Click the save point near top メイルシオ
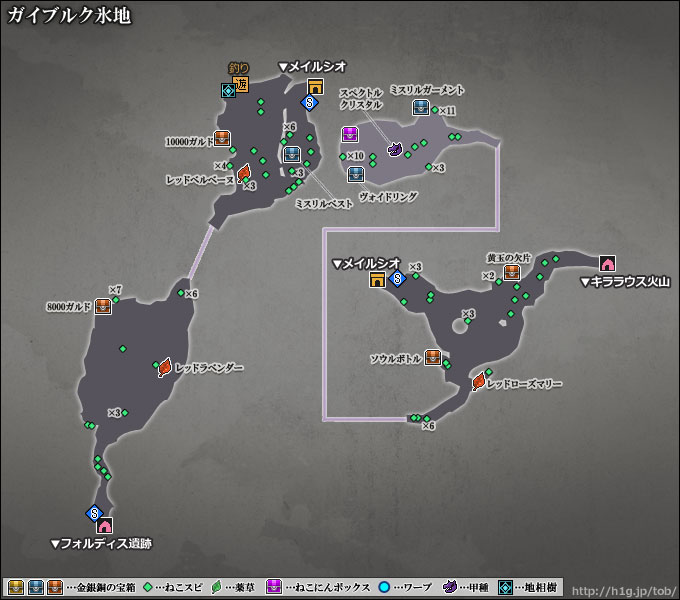 point(310,103)
